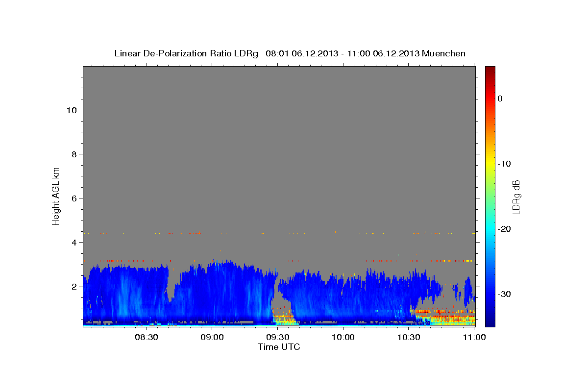Screen dimensions: 588x392
Task: Click the 10:30 time tick label
Action: [409, 337]
